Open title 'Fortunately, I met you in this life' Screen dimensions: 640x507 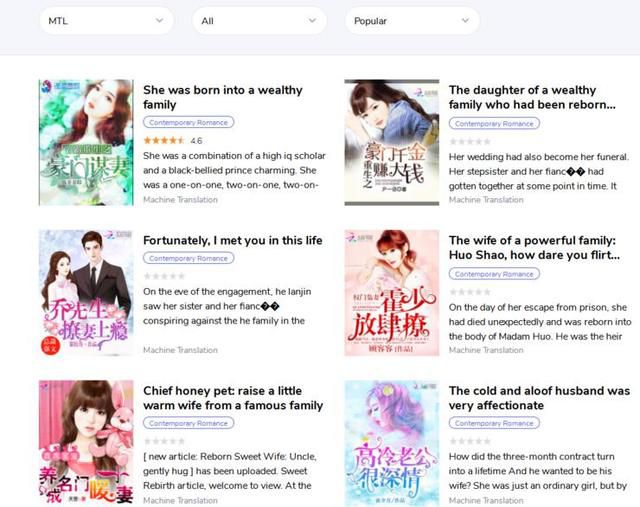coord(232,240)
